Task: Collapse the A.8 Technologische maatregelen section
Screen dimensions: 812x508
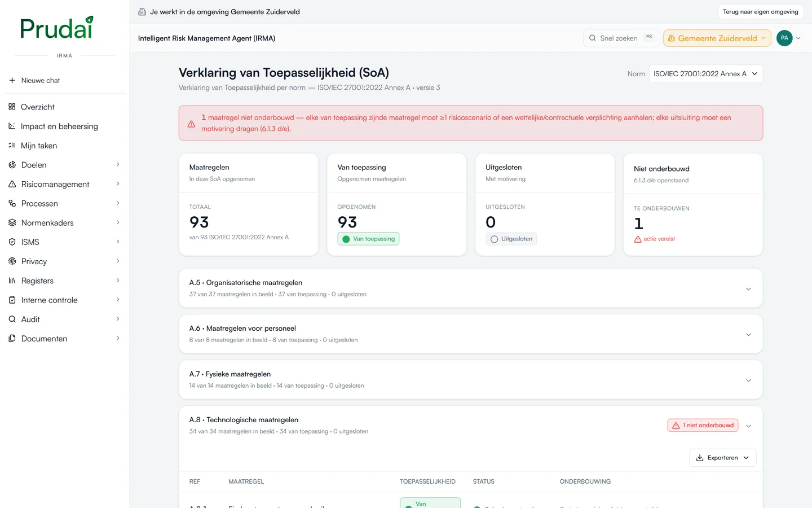Action: click(748, 426)
